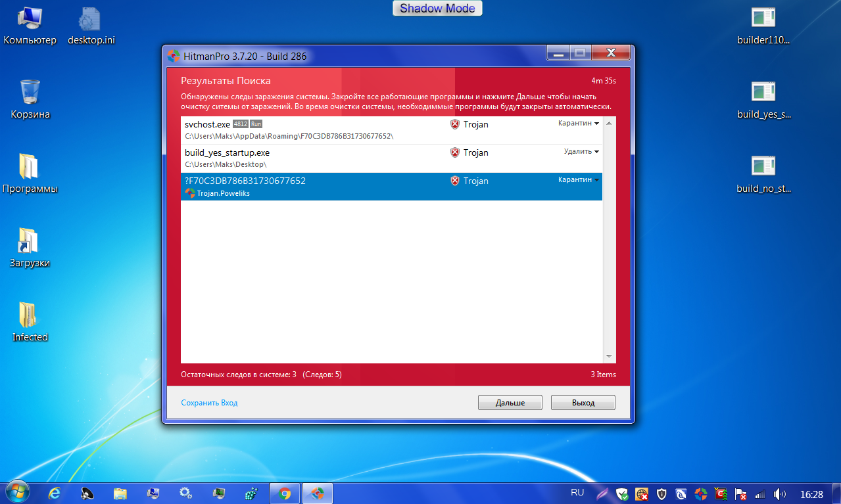Screen dimensions: 841x504
Task: Click RU language indicator in taskbar
Action: 577,493
